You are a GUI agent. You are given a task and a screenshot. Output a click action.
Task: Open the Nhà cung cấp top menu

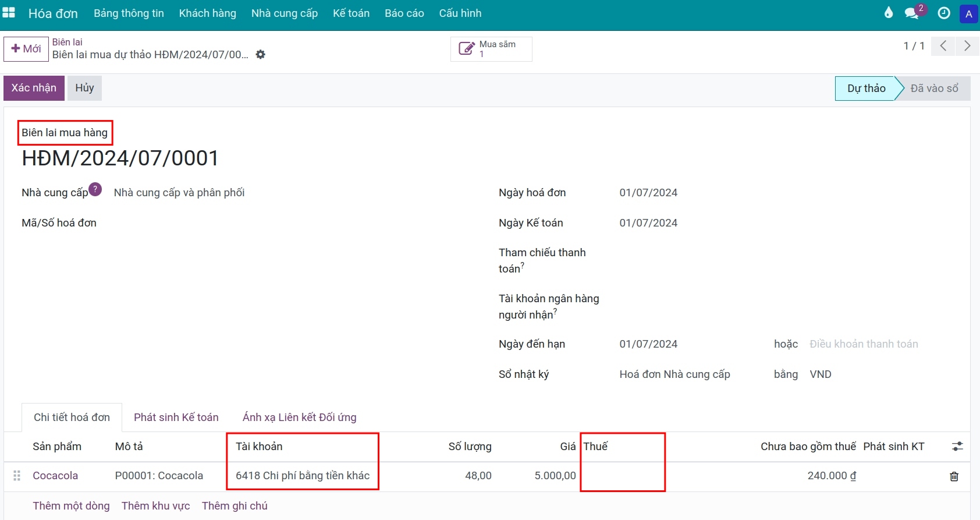[285, 13]
